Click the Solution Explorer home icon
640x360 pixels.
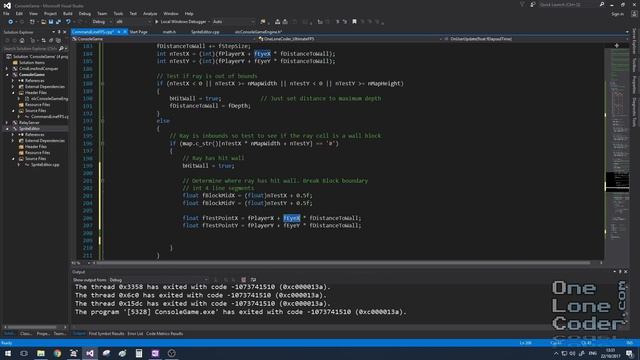click(22, 40)
